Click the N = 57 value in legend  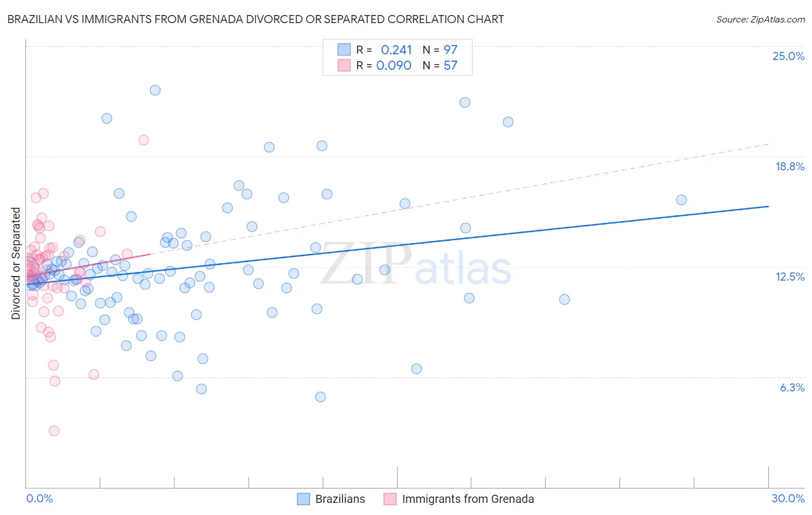[x=440, y=65]
